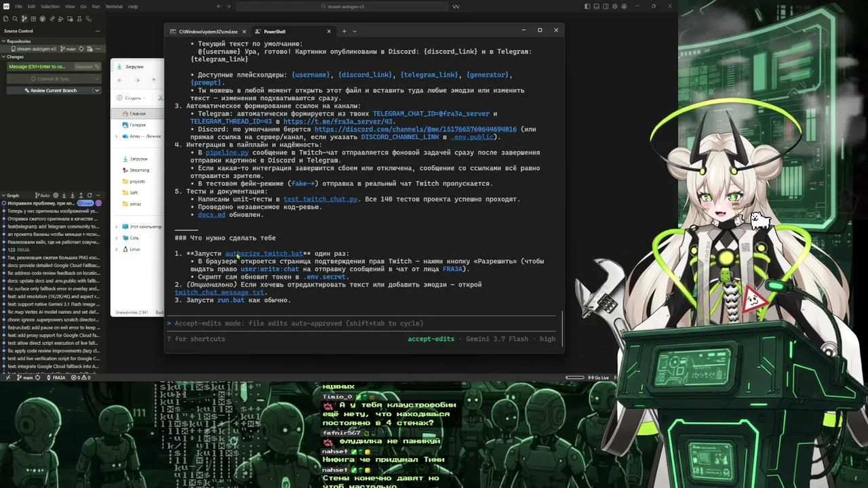Navigate back with editor title arrow
This screenshot has width=868, height=488.
219,6
